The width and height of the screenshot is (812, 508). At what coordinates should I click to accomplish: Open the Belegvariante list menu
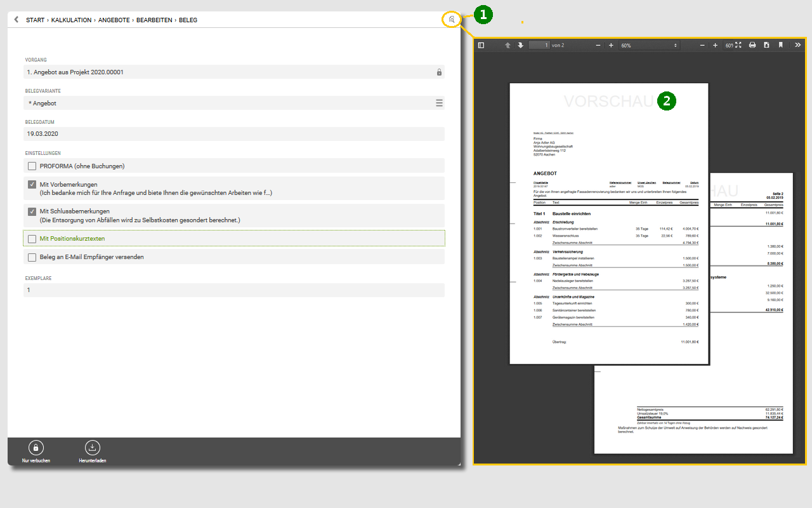pos(439,103)
